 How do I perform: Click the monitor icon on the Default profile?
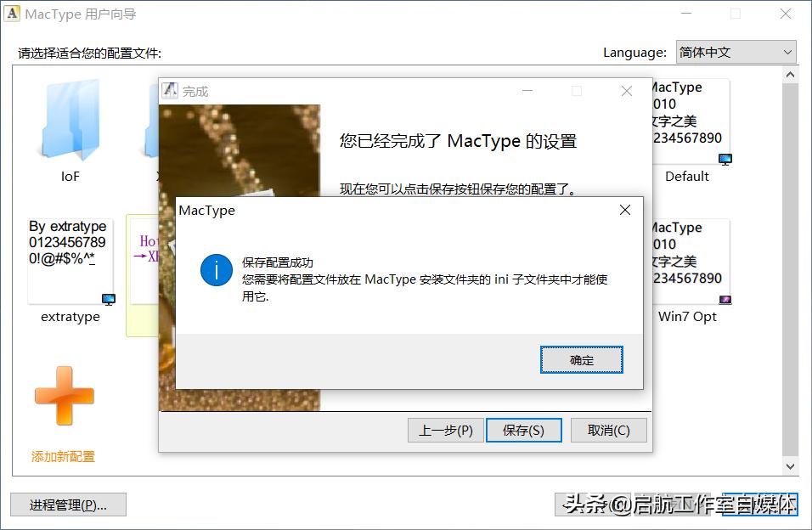(725, 159)
